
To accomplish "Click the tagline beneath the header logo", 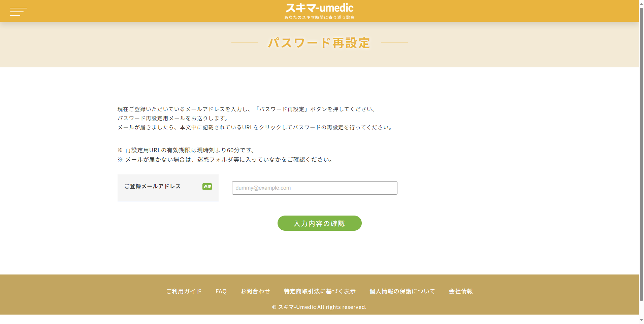I will pos(319,18).
